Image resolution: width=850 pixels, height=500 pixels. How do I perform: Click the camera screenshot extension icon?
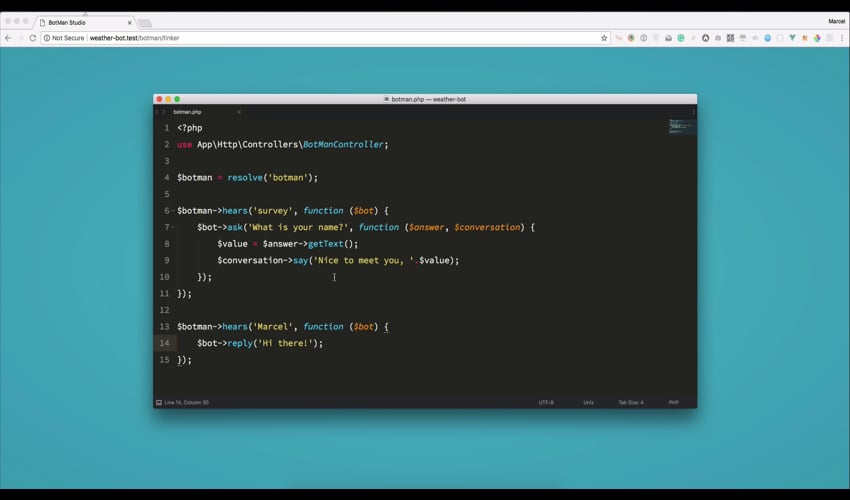tap(718, 38)
